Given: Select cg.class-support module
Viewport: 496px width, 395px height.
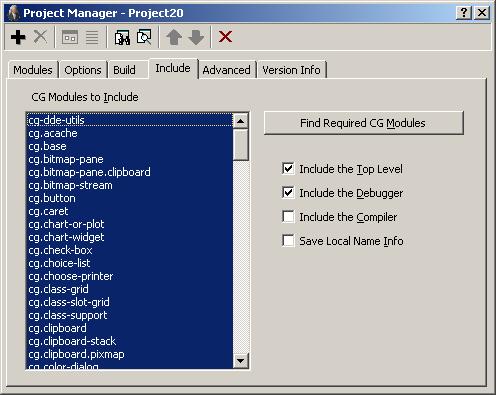Looking at the screenshot, I should [130, 315].
